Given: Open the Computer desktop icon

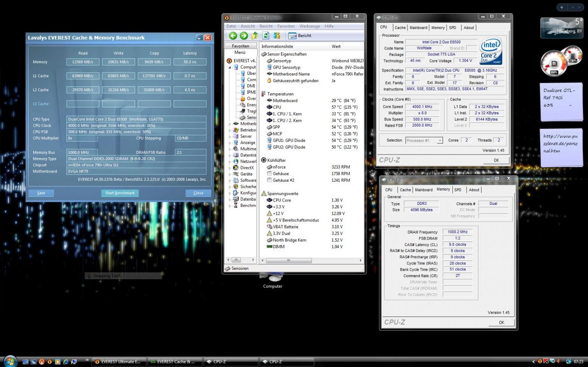Looking at the screenshot, I should tap(273, 281).
